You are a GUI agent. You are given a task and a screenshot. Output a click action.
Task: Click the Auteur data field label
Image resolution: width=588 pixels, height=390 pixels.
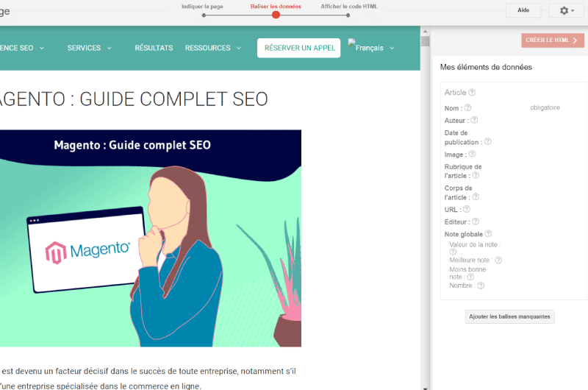(456, 121)
